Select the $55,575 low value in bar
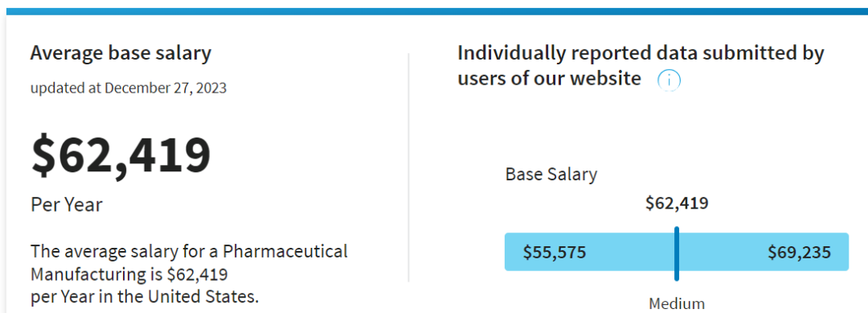Viewport: 868px width, 313px height. click(555, 253)
